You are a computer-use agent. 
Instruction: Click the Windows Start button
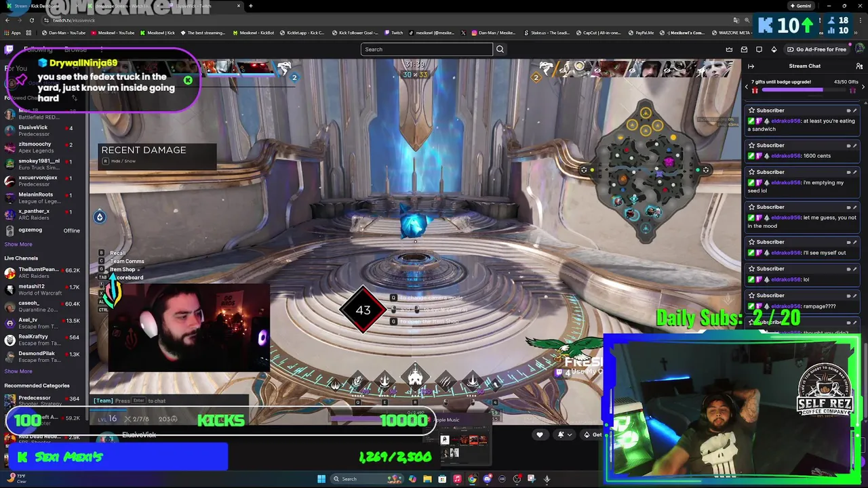(x=321, y=479)
